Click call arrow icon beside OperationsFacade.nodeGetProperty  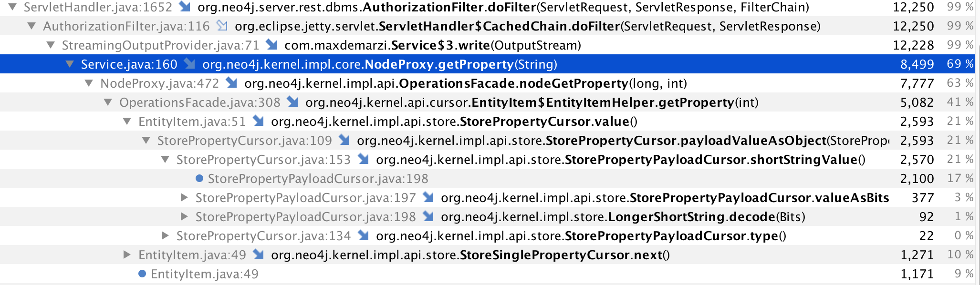pos(232,83)
